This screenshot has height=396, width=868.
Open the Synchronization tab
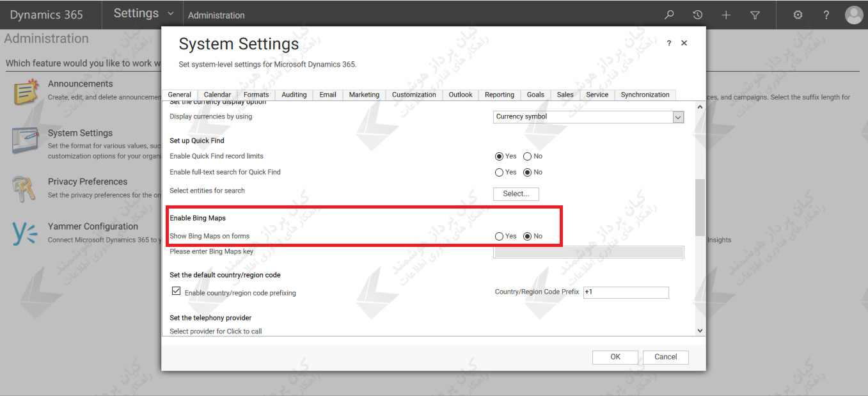click(x=645, y=95)
